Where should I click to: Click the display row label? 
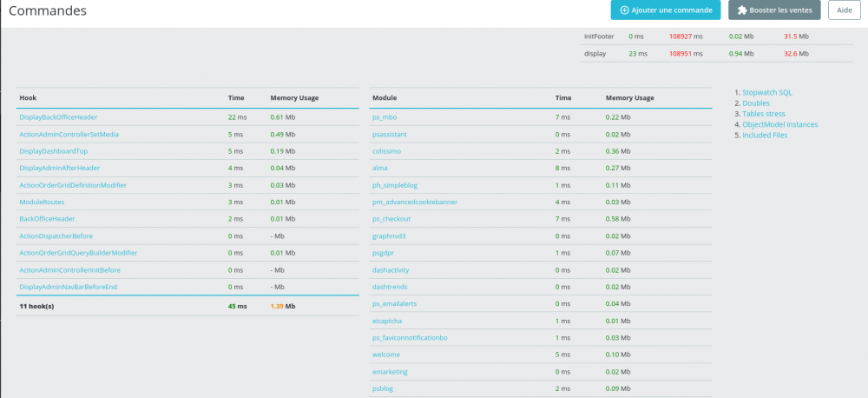point(595,54)
